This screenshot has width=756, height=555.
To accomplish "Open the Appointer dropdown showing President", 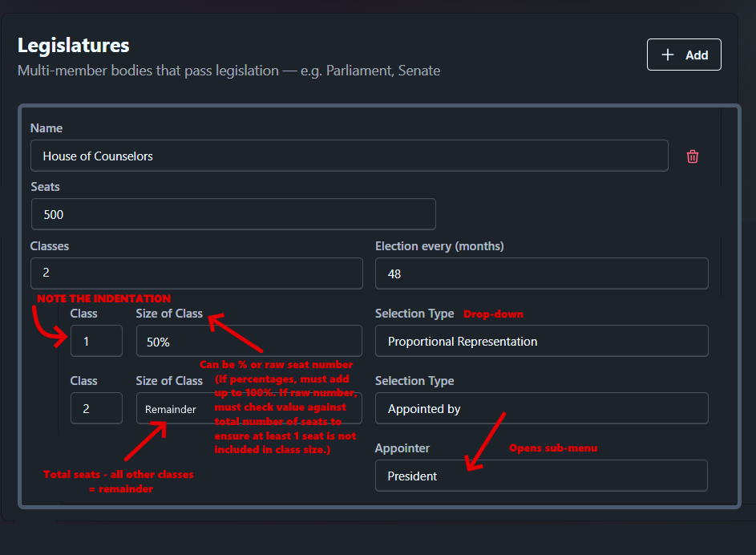I will pos(541,476).
